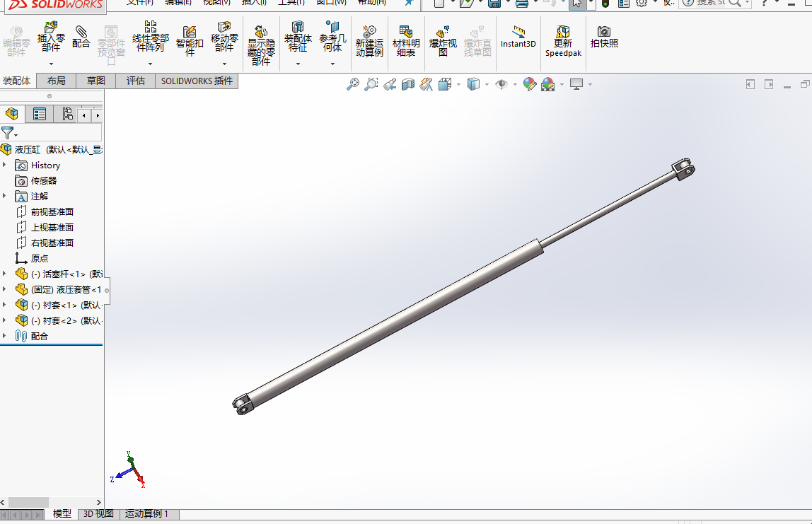Image resolution: width=812 pixels, height=524 pixels.
Task: Open SOLIDWORKS 插件 tab
Action: (x=197, y=81)
